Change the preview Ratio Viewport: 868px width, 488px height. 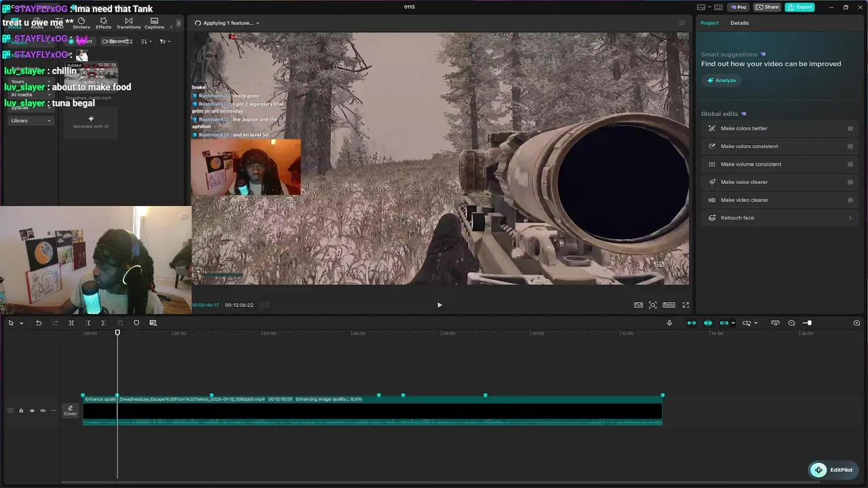669,305
